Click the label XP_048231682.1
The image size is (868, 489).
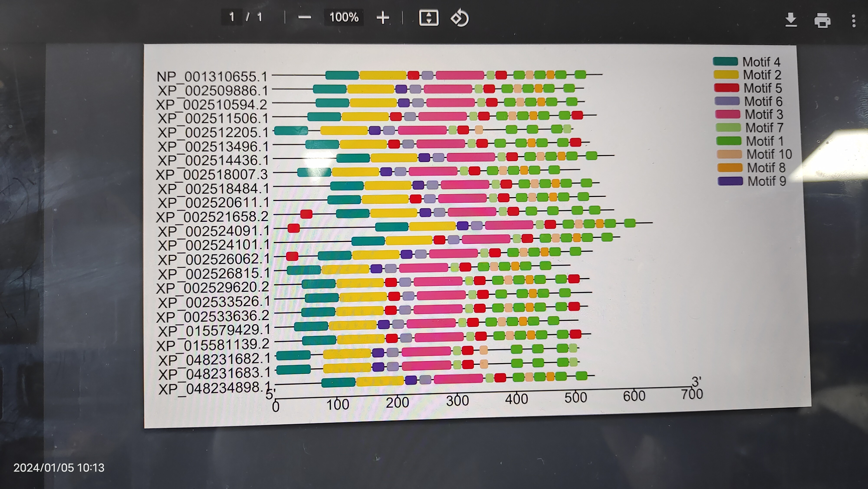[x=215, y=360]
